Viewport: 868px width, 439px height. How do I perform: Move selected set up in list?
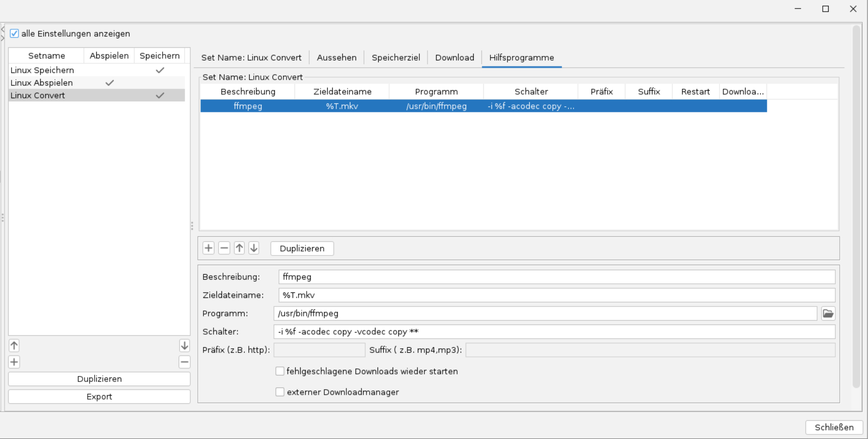coord(14,346)
